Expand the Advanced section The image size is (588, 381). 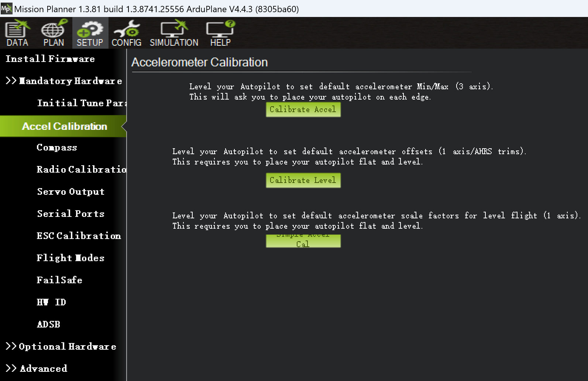[x=37, y=368]
